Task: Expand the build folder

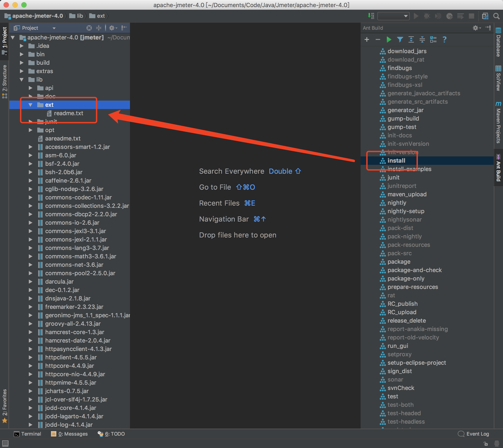Action: [22, 63]
